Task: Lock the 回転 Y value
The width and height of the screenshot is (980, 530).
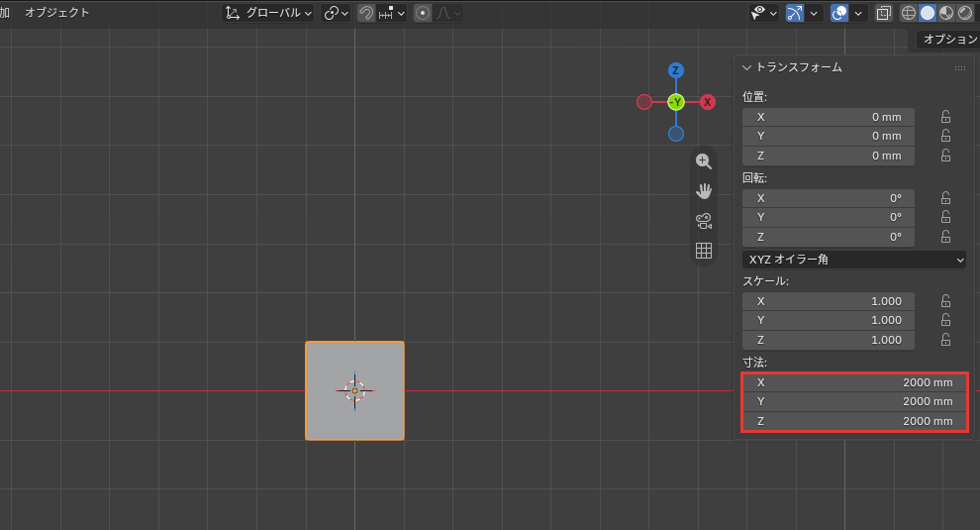Action: pos(945,217)
